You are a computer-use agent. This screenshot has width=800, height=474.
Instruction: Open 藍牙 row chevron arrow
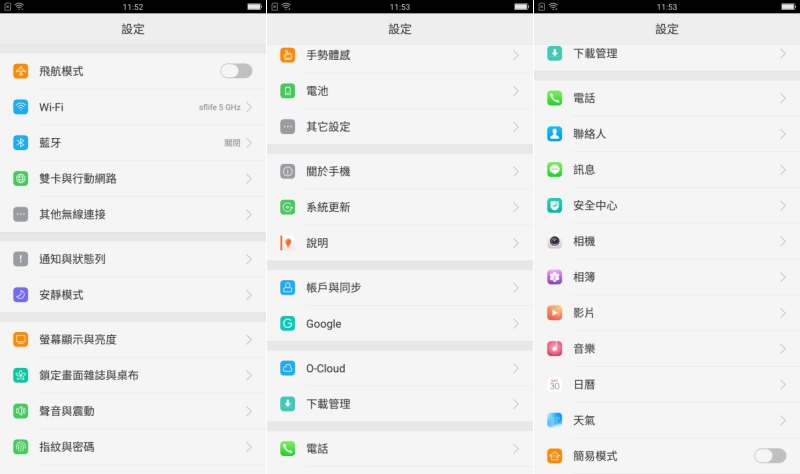(x=249, y=142)
